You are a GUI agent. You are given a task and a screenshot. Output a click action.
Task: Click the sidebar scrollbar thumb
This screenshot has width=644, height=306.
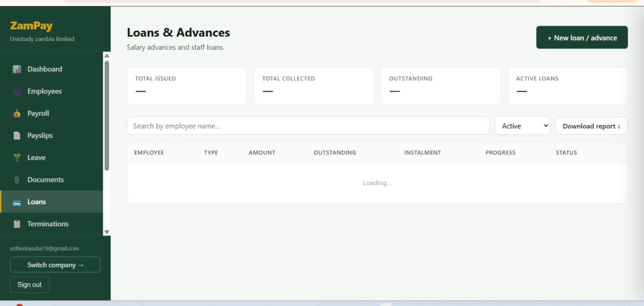coord(107,116)
